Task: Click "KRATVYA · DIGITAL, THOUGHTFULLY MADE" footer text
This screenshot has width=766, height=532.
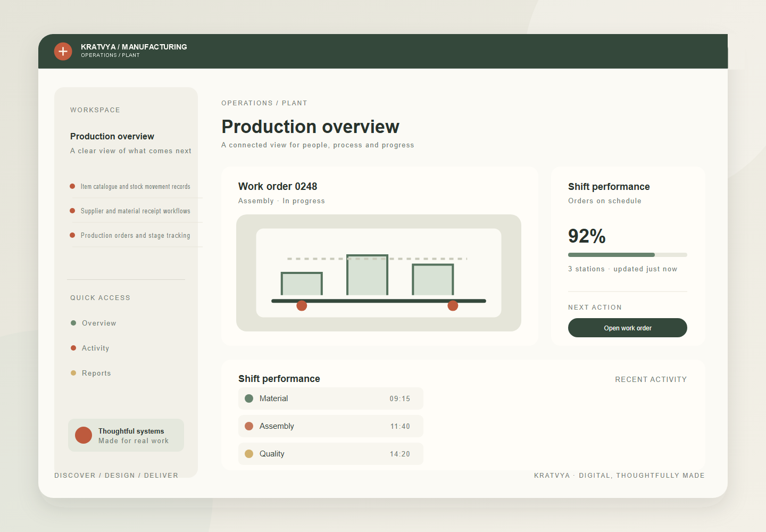Action: coord(619,475)
